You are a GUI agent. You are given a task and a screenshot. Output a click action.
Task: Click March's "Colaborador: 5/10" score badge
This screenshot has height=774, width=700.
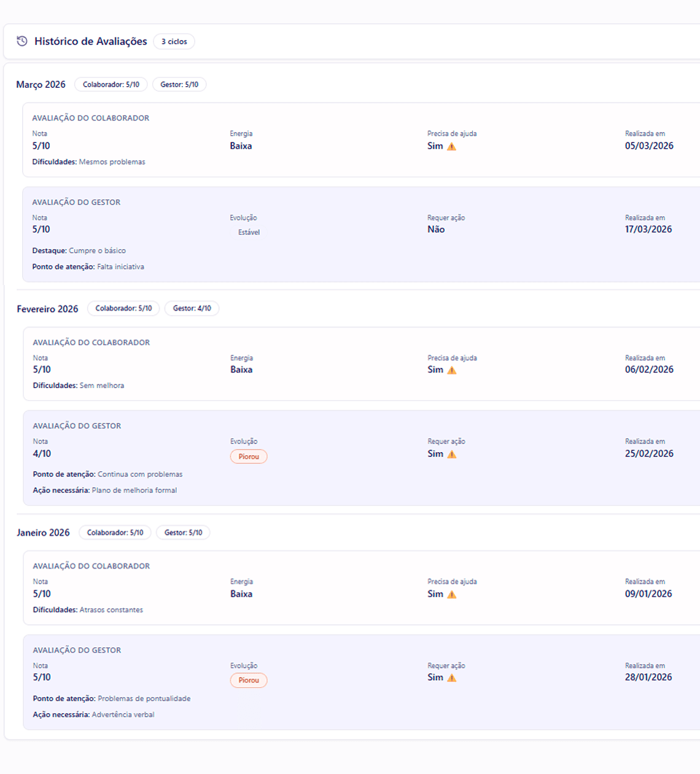pos(111,85)
